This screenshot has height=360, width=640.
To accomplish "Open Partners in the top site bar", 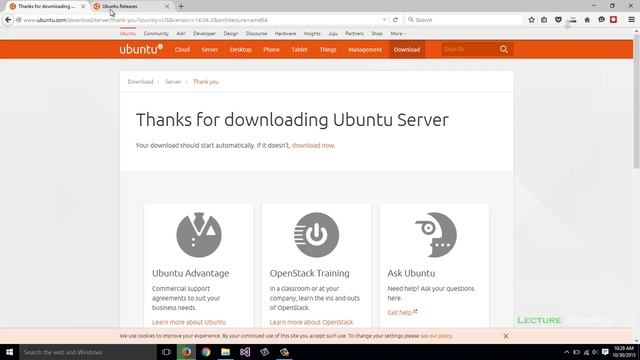I will [x=354, y=33].
